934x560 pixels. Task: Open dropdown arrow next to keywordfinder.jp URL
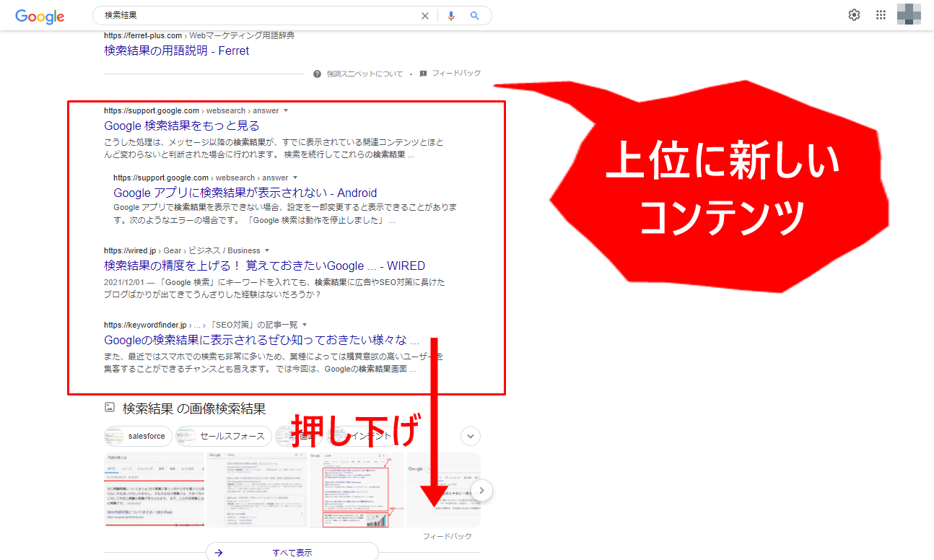tap(305, 325)
